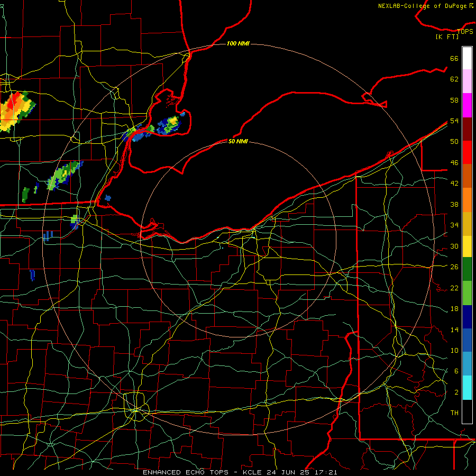Click the "KCLE" radar site identifier

pyautogui.click(x=252, y=472)
